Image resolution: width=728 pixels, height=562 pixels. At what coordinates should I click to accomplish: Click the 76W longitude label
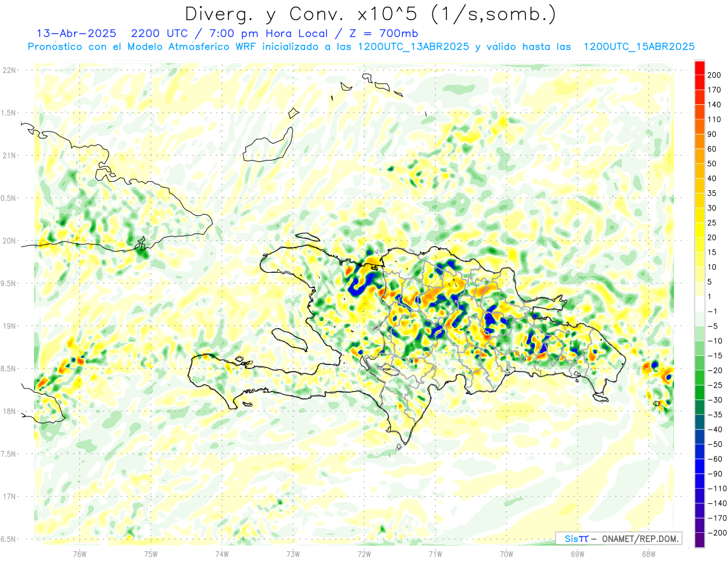(x=79, y=554)
